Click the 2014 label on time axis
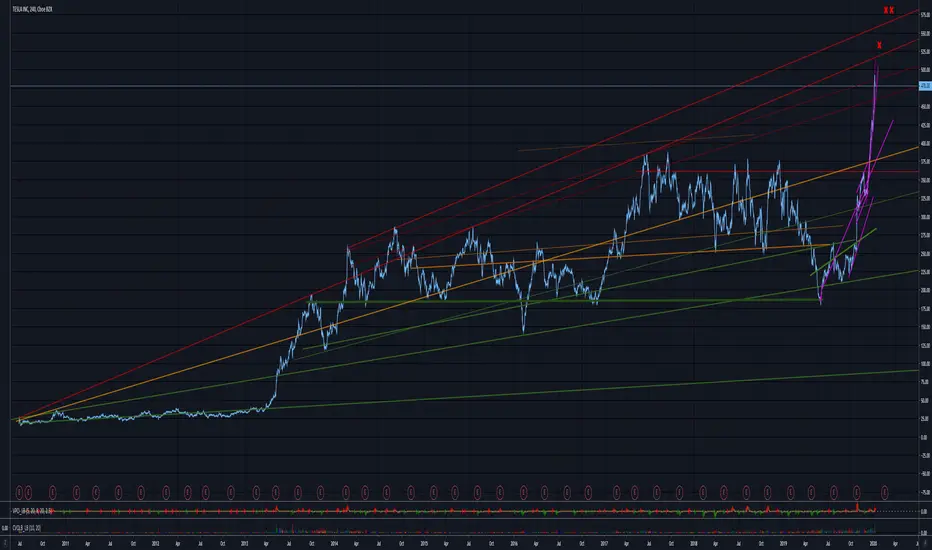932x550 pixels. 334,543
